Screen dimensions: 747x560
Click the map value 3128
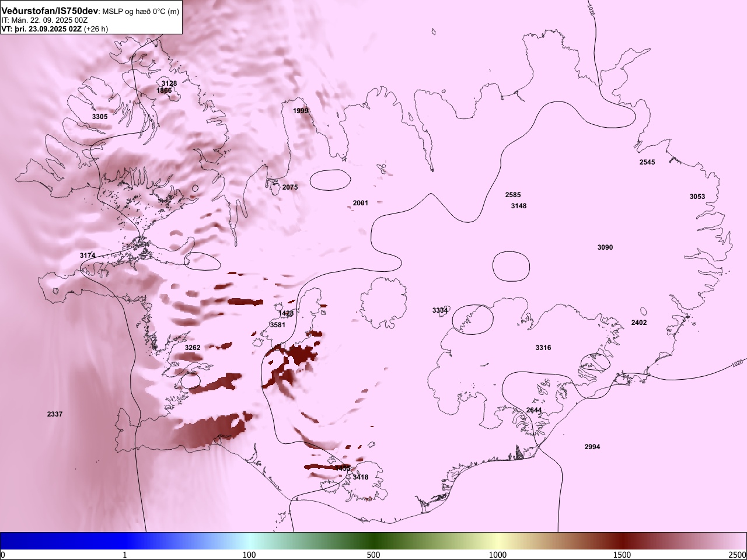click(x=169, y=83)
